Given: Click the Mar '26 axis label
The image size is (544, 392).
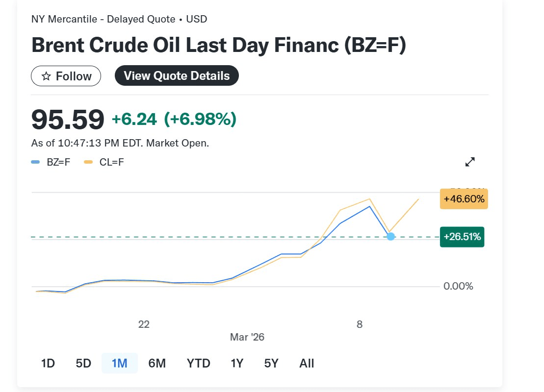Looking at the screenshot, I should tap(247, 337).
